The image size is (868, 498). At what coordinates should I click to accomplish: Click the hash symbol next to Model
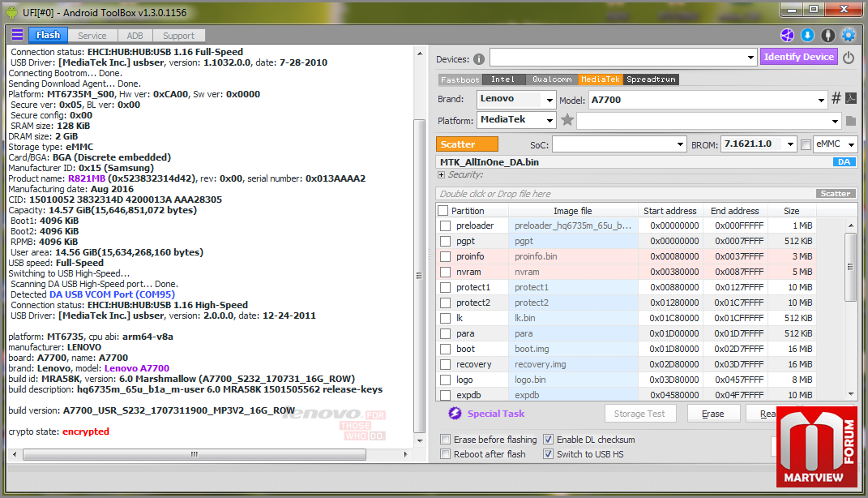836,99
